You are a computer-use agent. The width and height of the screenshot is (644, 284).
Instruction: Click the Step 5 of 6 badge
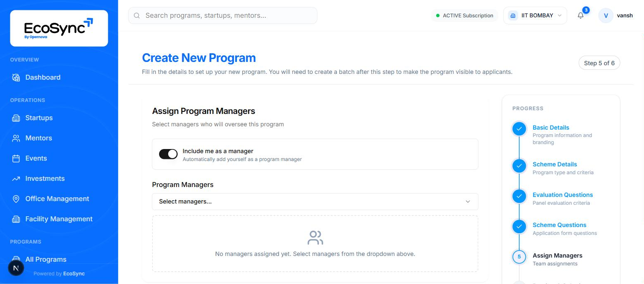click(599, 63)
